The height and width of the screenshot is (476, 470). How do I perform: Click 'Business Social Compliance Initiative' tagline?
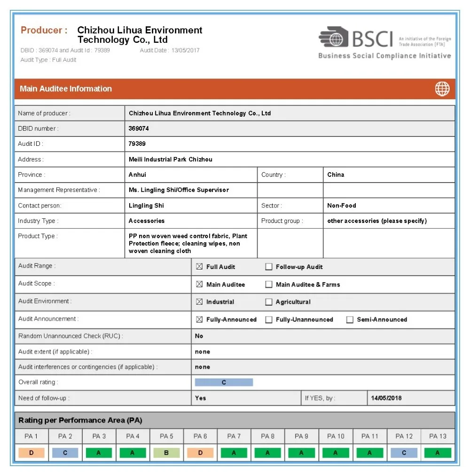[384, 56]
